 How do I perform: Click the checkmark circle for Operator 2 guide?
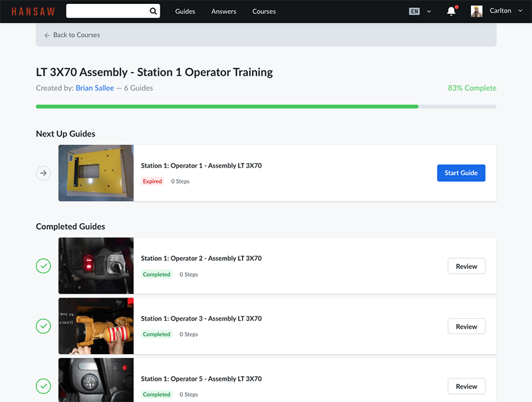click(x=43, y=266)
